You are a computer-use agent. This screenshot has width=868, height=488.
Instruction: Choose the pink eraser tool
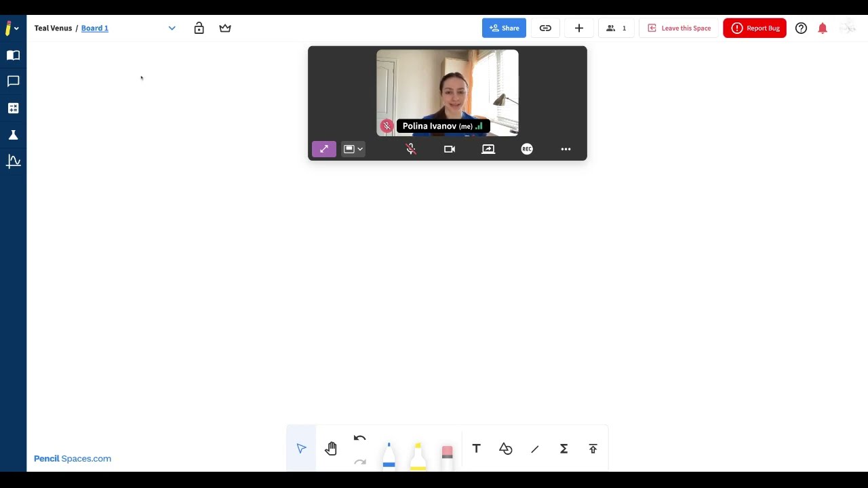pos(447,455)
